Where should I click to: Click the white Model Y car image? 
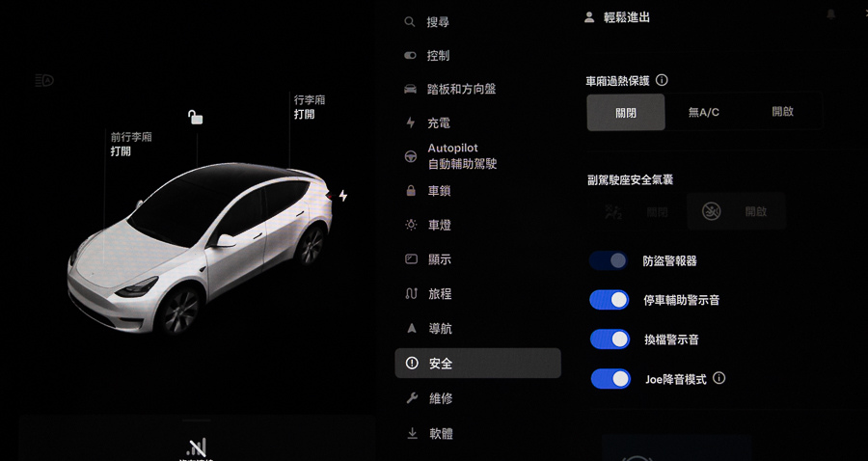tap(201, 249)
